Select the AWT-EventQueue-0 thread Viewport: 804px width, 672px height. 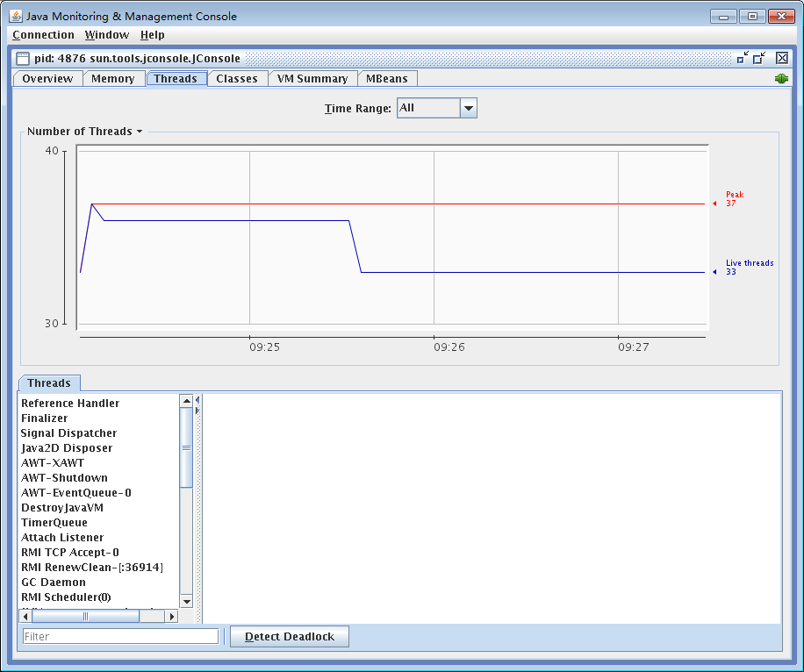click(x=75, y=492)
